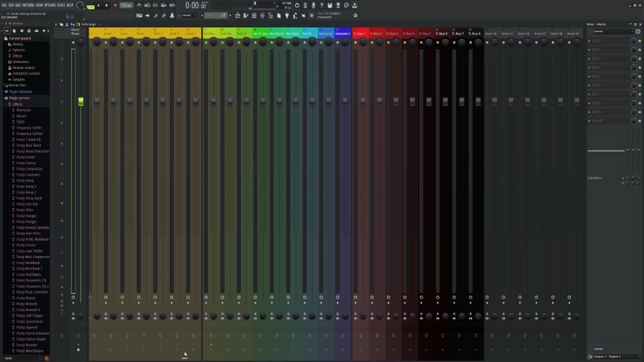Open the PATTERNS menu
Viewport: 644px width, 362px height.
28,5
